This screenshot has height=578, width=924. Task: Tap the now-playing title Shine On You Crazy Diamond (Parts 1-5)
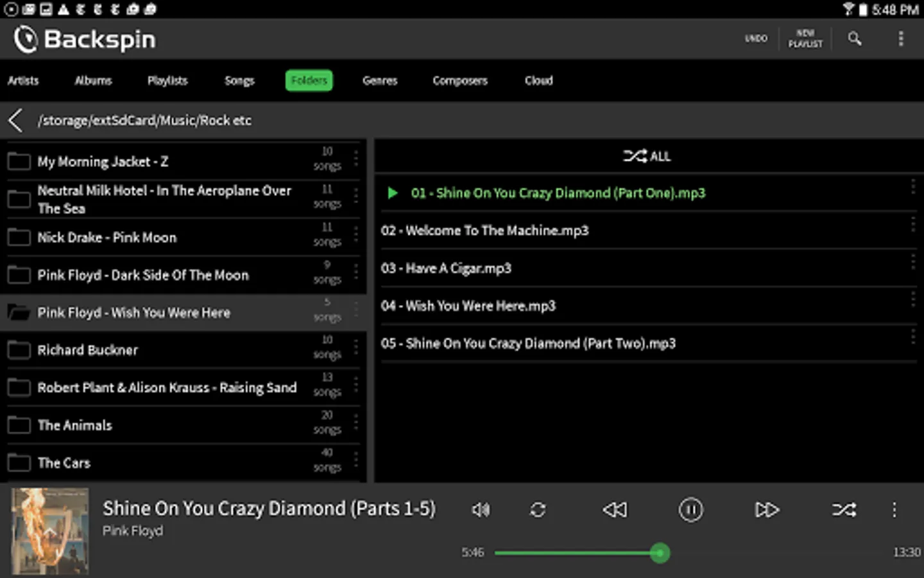pyautogui.click(x=269, y=509)
